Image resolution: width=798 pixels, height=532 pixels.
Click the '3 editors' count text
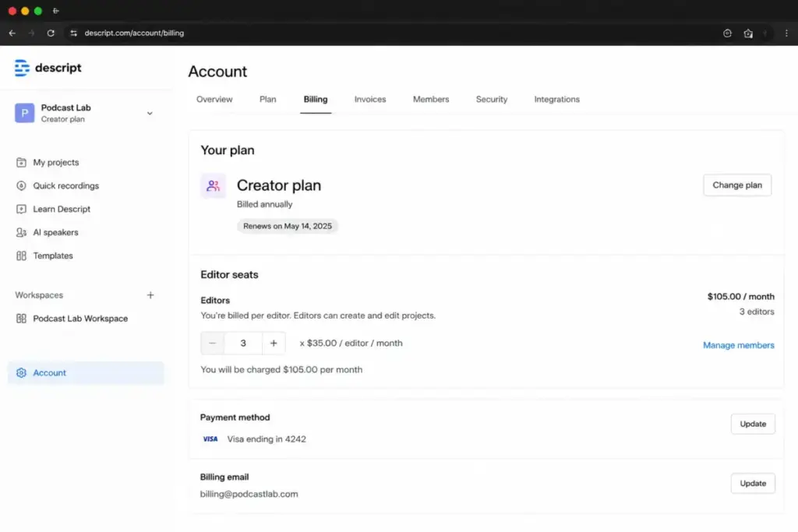pos(756,312)
